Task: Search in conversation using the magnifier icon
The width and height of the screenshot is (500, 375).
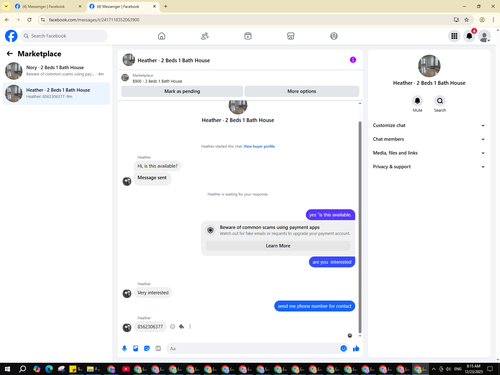Action: pos(440,101)
